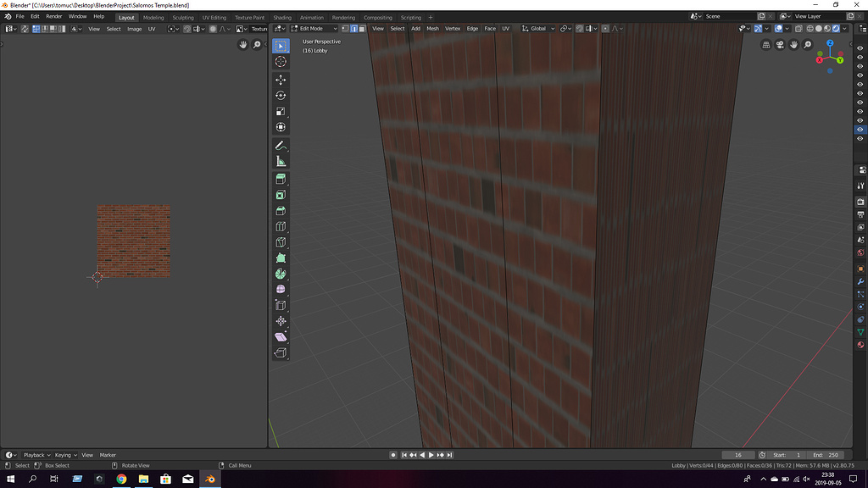Activate the Move tool
This screenshot has width=868, height=488.
pyautogui.click(x=281, y=80)
